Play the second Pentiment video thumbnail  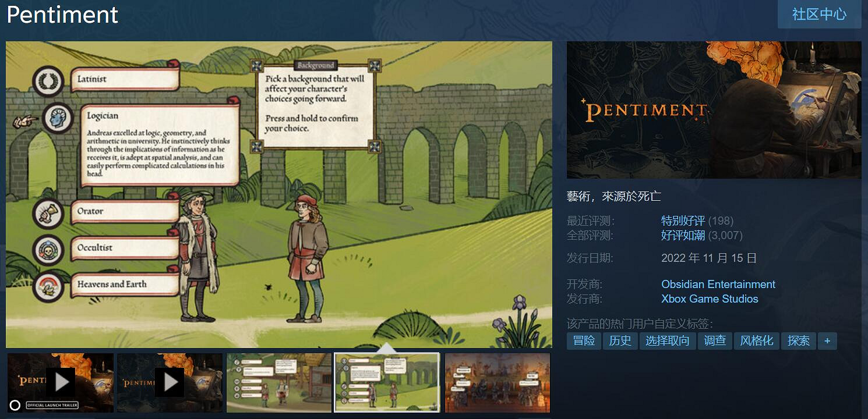point(170,382)
